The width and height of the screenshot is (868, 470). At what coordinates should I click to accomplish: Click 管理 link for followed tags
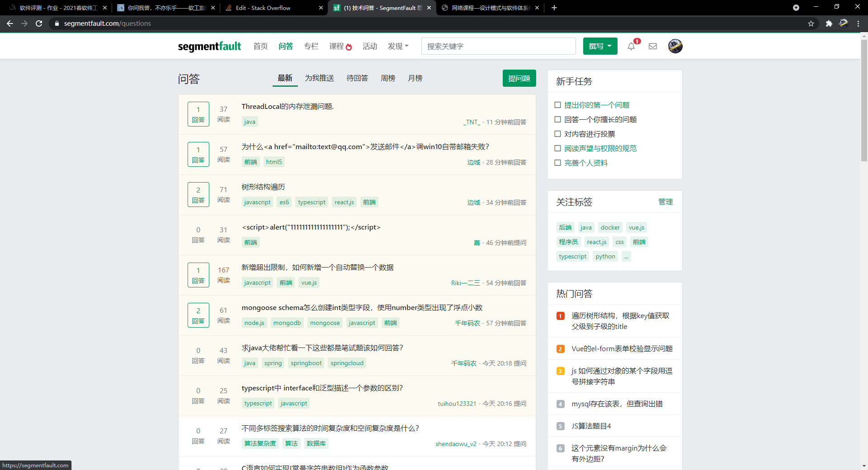coord(665,202)
